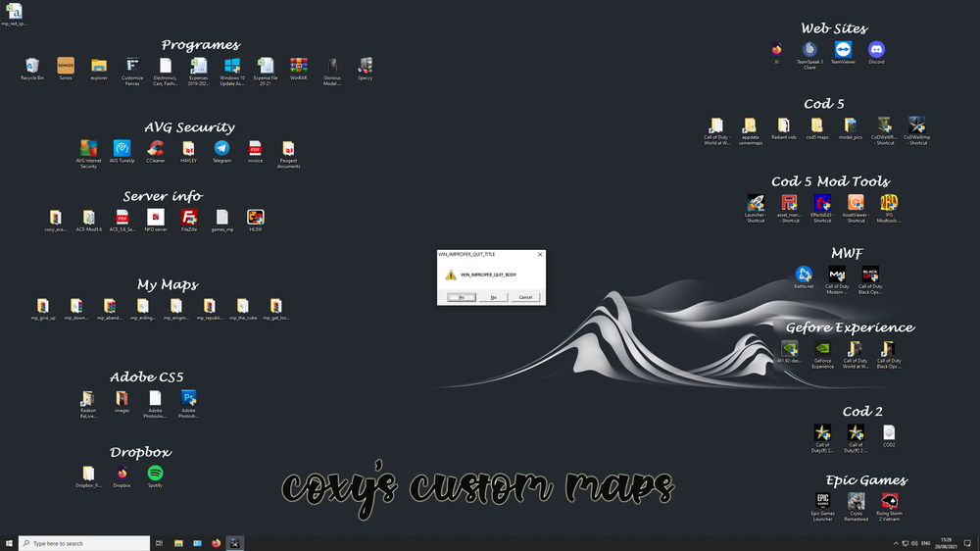Viewport: 980px width, 551px height.
Task: Click No in the WIN_IMPROPER_QUIT dialog
Action: (x=494, y=297)
